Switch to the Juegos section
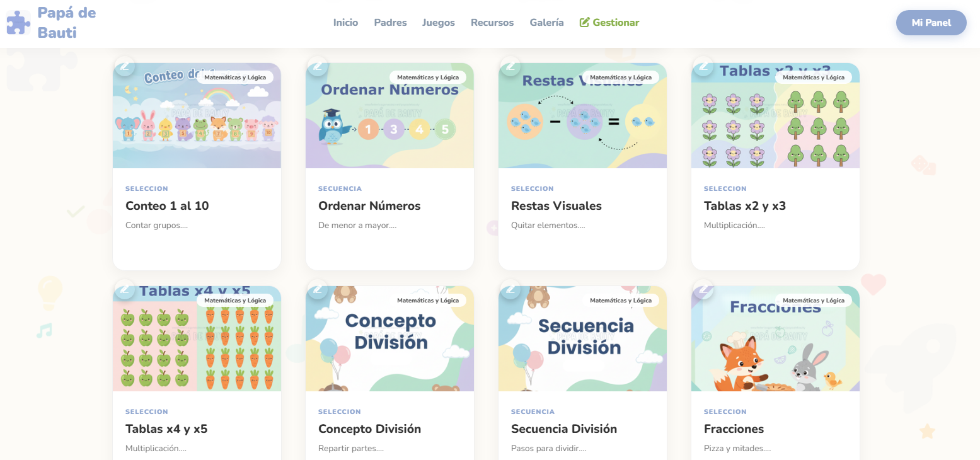This screenshot has height=460, width=980. (439, 23)
